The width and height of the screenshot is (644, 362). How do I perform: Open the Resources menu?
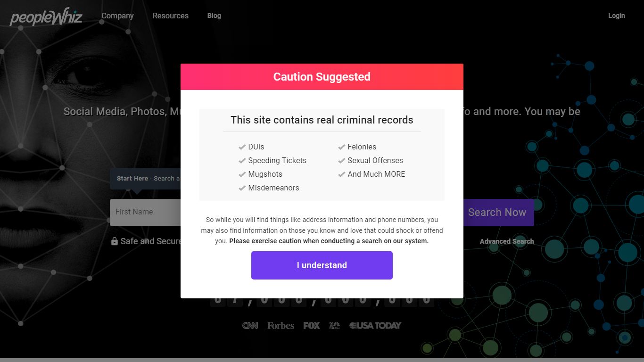[170, 16]
